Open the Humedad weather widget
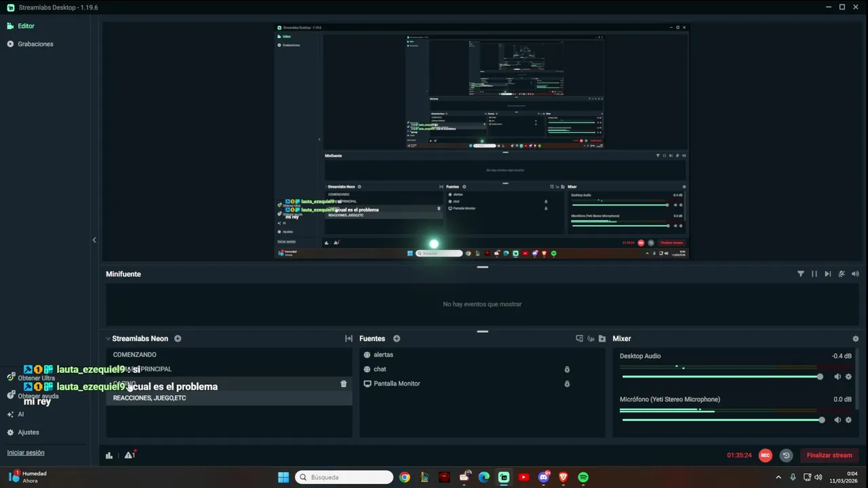The image size is (868, 488). [28, 477]
